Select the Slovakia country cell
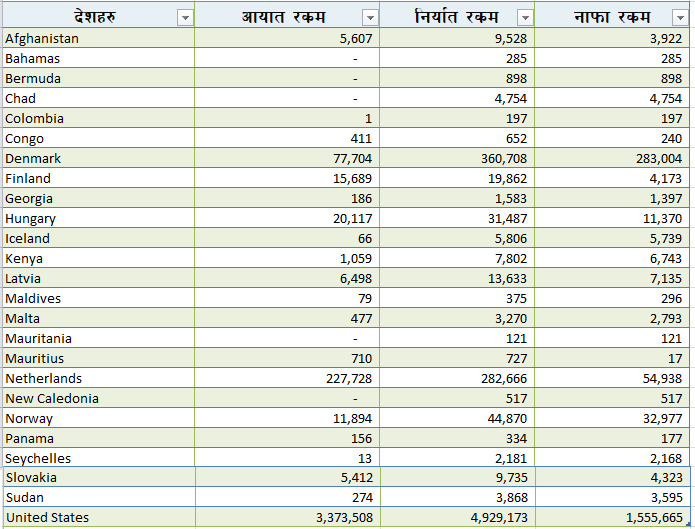The width and height of the screenshot is (695, 529). [100, 477]
